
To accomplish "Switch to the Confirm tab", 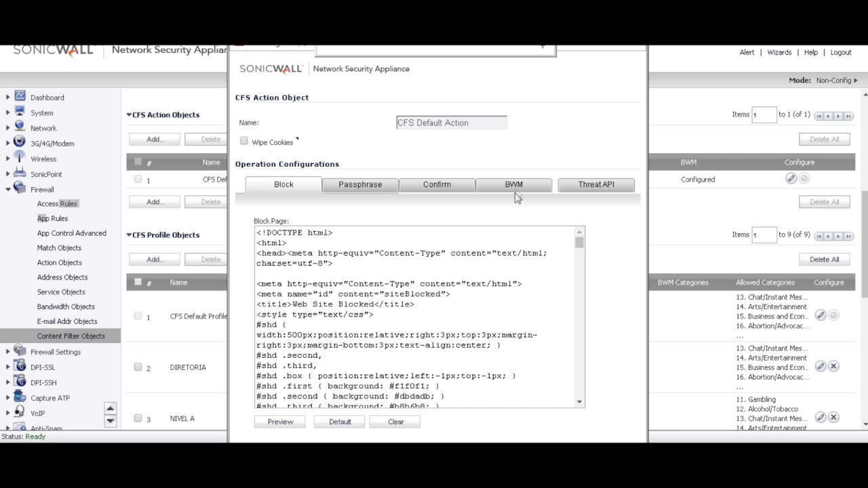I will pyautogui.click(x=437, y=184).
